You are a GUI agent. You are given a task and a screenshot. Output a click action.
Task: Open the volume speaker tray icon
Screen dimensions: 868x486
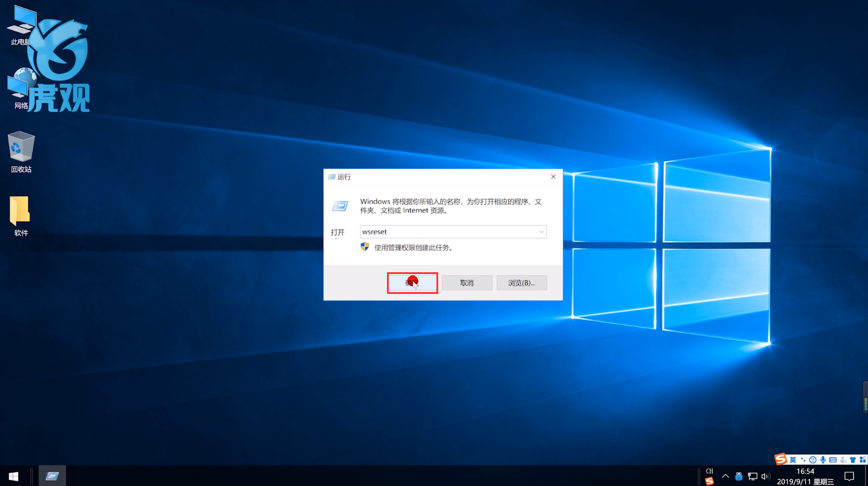(x=766, y=476)
